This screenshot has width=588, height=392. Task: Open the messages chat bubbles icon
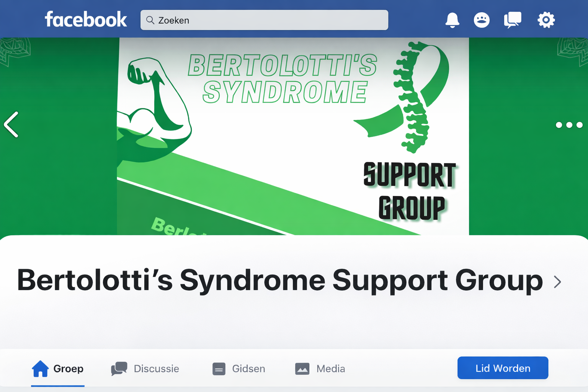513,20
